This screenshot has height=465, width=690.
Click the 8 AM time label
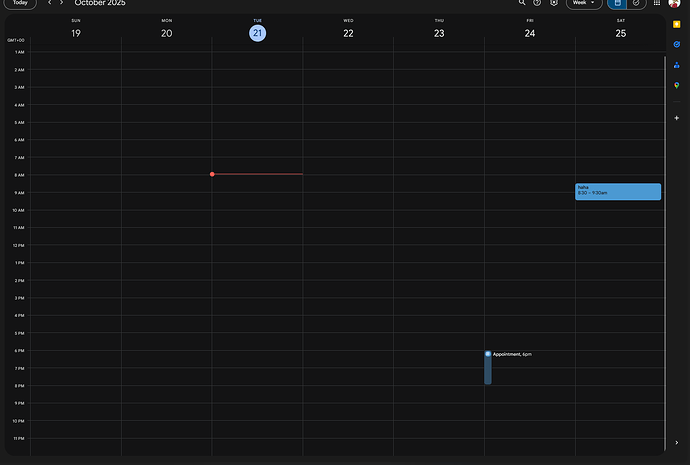tap(19, 175)
